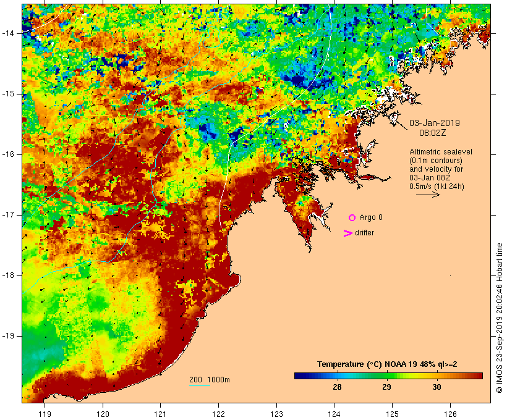Click the 121 longitude axis label
Image resolution: width=507 pixels, height=420 pixels.
click(160, 414)
